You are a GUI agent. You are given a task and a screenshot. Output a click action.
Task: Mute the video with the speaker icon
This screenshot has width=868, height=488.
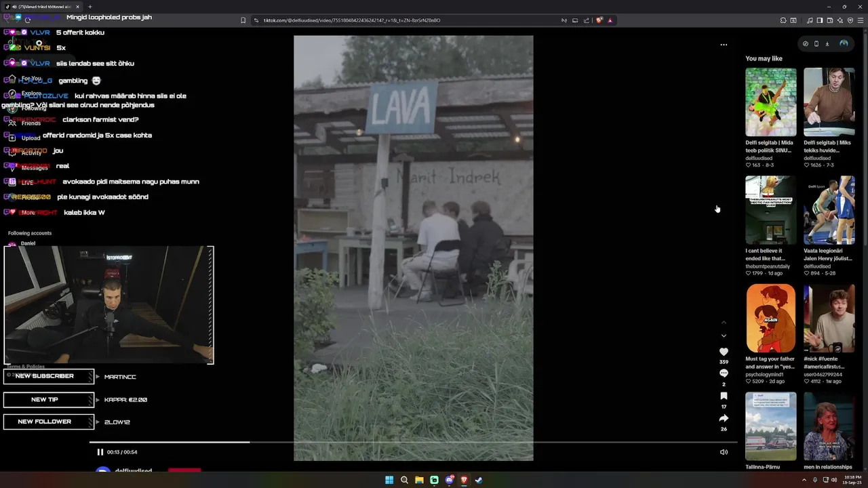(x=724, y=452)
